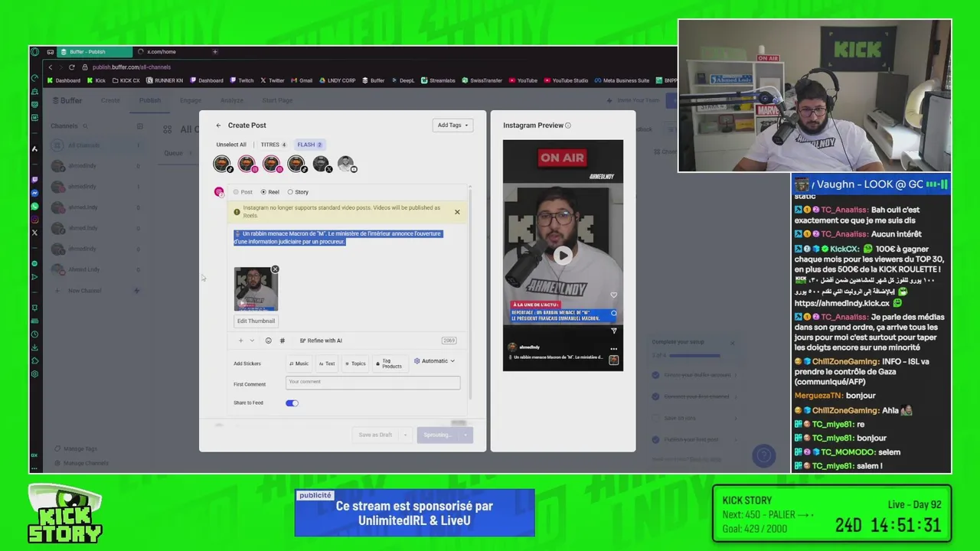980x551 pixels.
Task: Select the X (Twitter) channel avatar
Action: (321, 164)
